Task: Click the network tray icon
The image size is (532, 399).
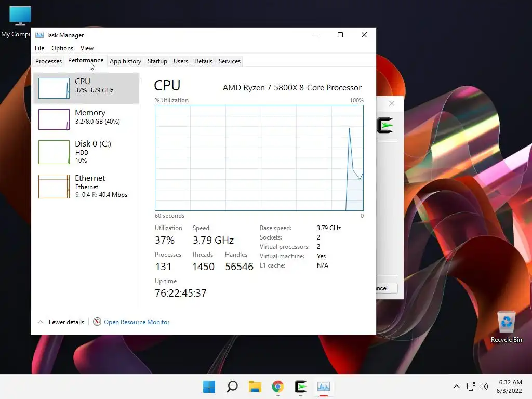Action: click(471, 387)
